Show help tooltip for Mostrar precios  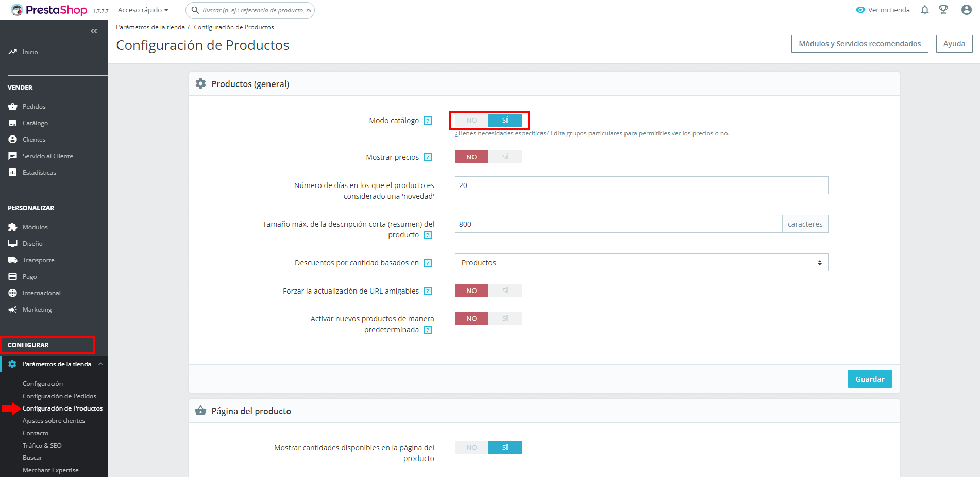click(x=428, y=157)
